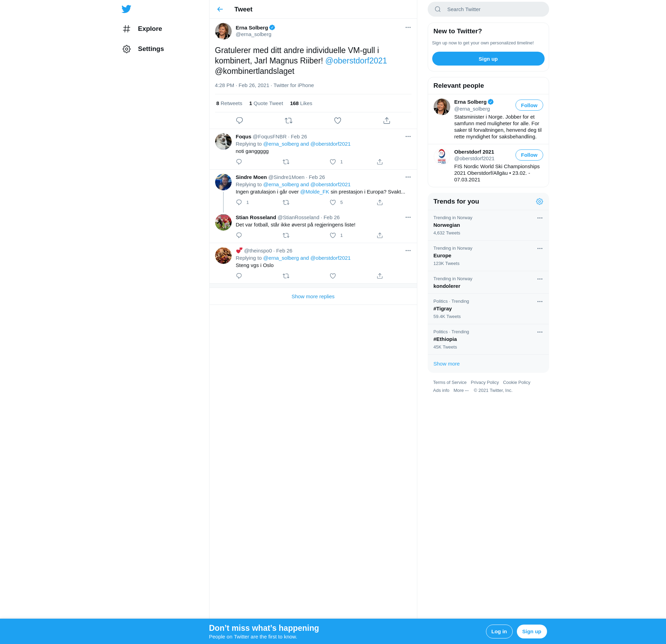Go back with the arrow next to Tweet
Screen dimensions: 666x644
coord(220,9)
